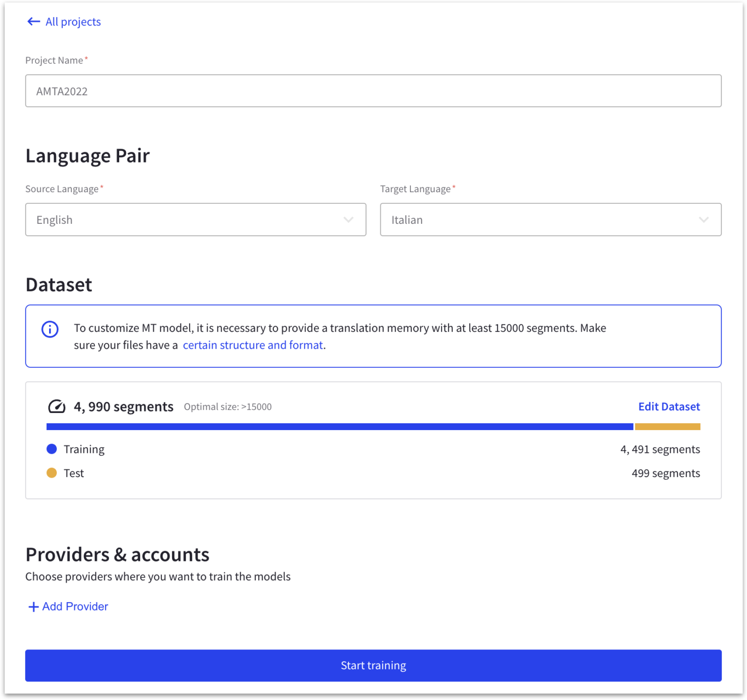Open the Source Language dropdown showing English

coord(196,219)
